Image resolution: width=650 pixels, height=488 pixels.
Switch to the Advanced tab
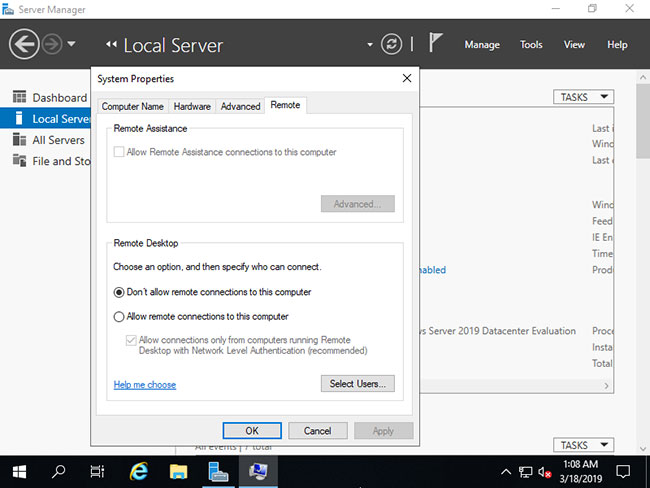(240, 107)
